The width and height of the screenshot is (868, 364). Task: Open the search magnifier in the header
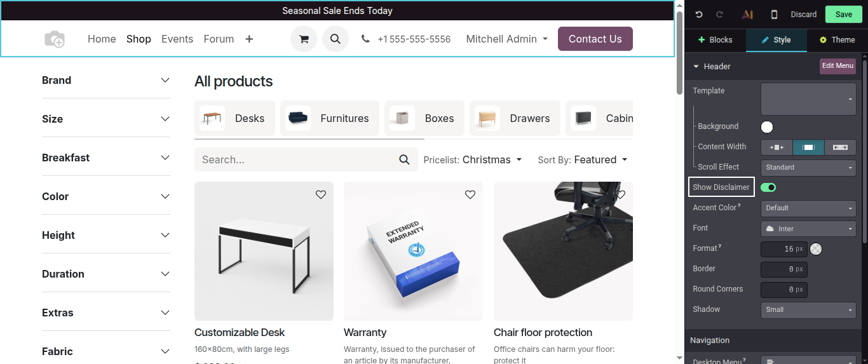click(x=336, y=39)
